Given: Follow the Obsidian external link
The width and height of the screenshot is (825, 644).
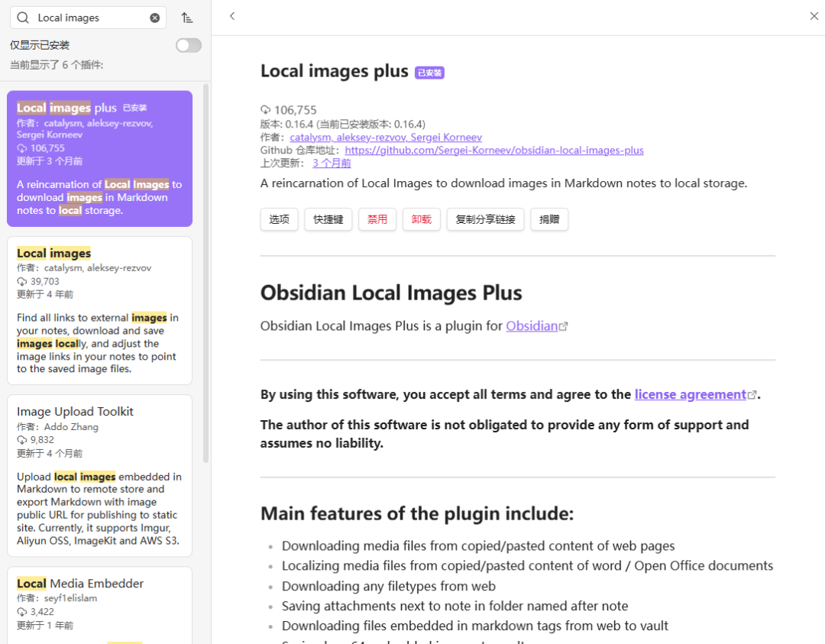Looking at the screenshot, I should [532, 326].
